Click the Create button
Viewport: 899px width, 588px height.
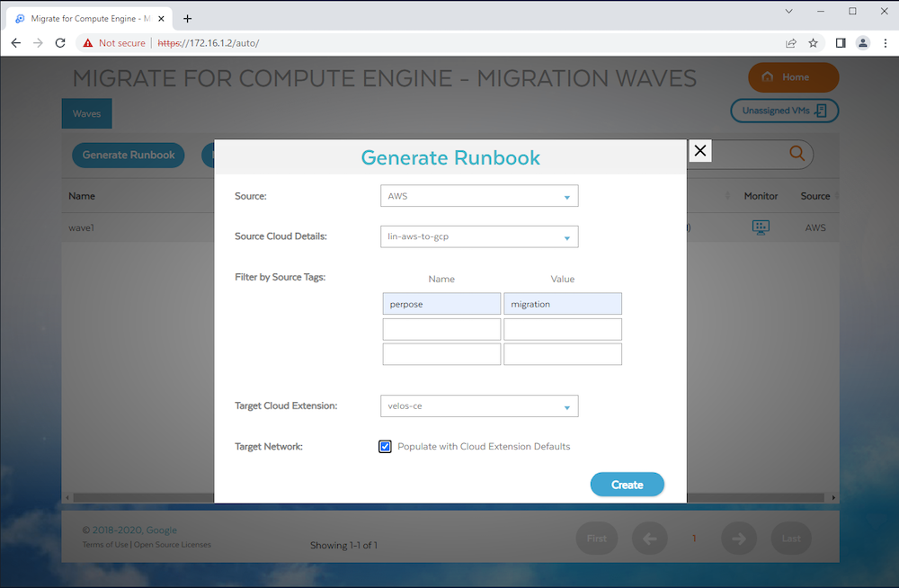(x=628, y=485)
